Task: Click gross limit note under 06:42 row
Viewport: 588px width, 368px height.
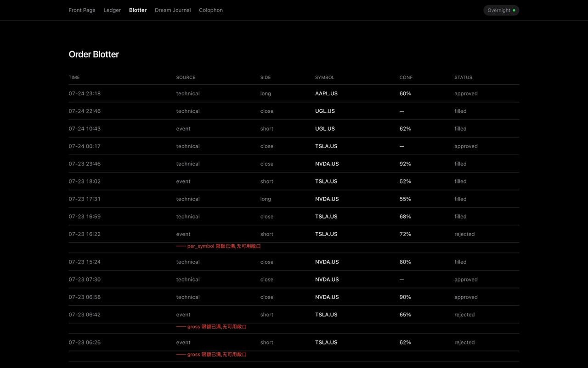Action: (x=211, y=327)
